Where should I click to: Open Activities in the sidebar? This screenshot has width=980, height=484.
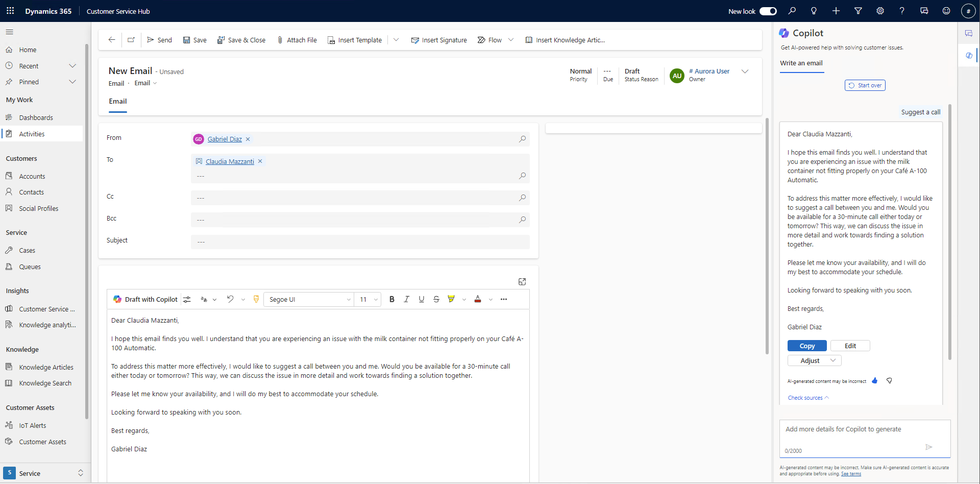tap(42, 134)
